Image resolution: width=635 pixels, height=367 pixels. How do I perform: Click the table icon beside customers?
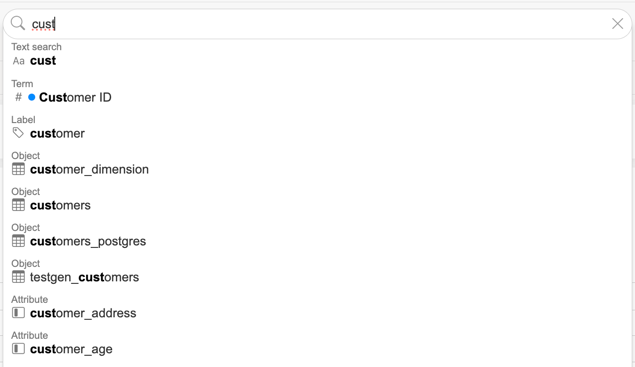click(x=18, y=205)
